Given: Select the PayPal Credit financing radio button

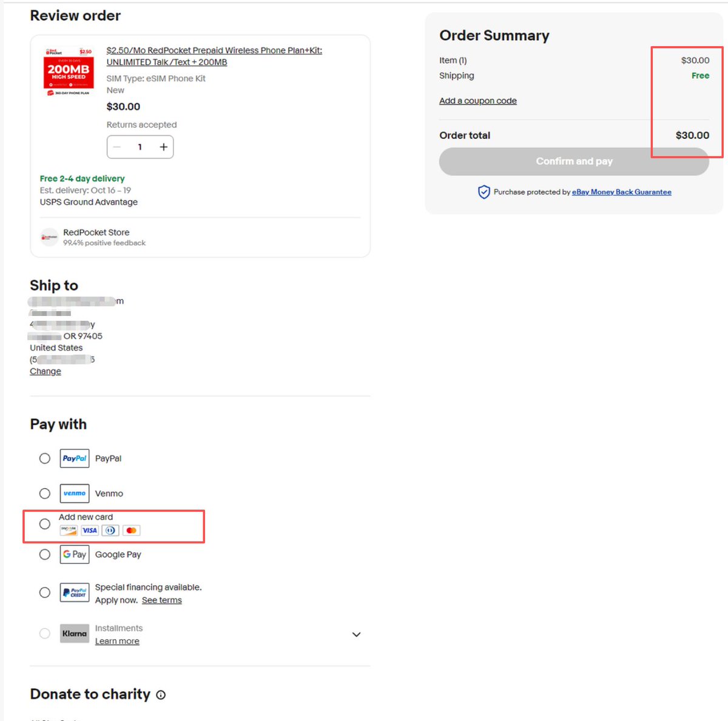Looking at the screenshot, I should click(45, 592).
